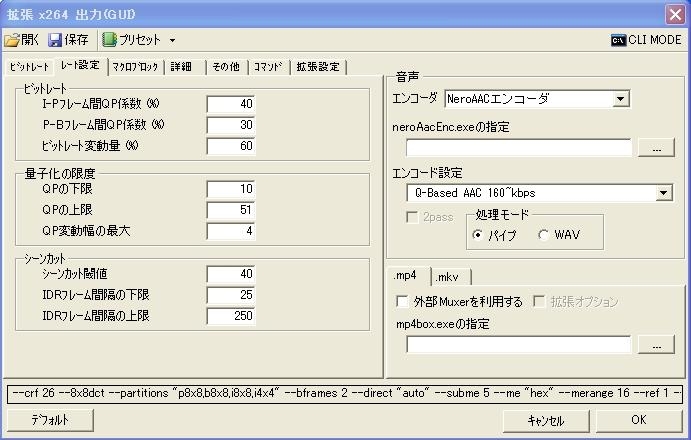
Task: Select the WAV radio button
Action: pyautogui.click(x=543, y=235)
